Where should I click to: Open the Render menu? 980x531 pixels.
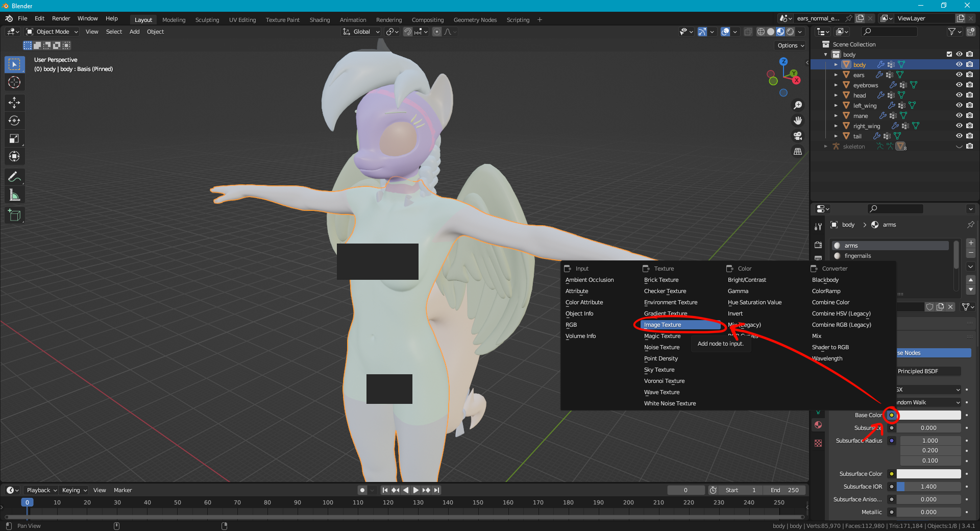[x=61, y=18]
